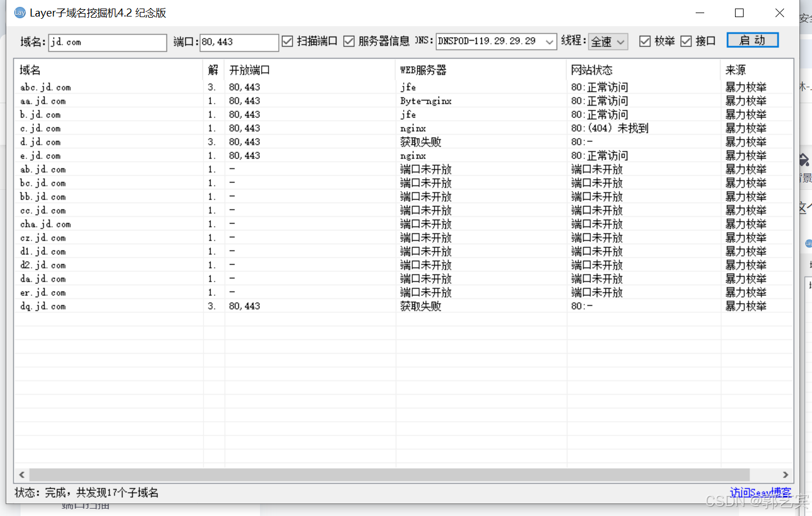The image size is (812, 516).
Task: Click the 端口 input field with 80,443
Action: click(x=239, y=42)
